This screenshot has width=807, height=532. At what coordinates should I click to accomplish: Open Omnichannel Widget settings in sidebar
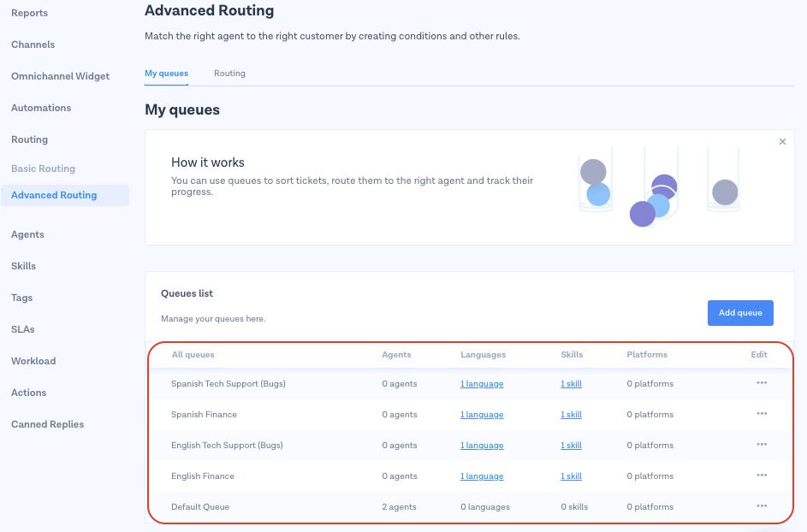click(61, 76)
